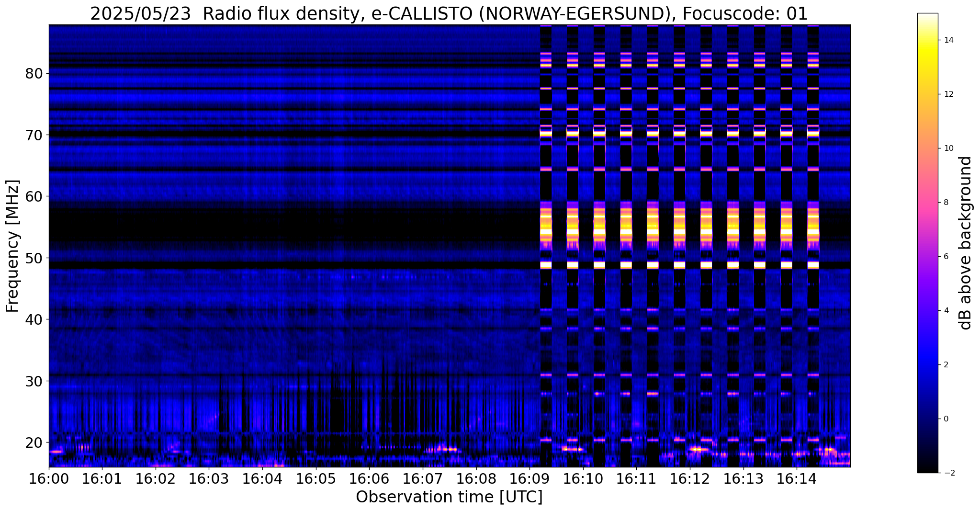
Task: Click the 16:02 time tick label
Action: 156,479
